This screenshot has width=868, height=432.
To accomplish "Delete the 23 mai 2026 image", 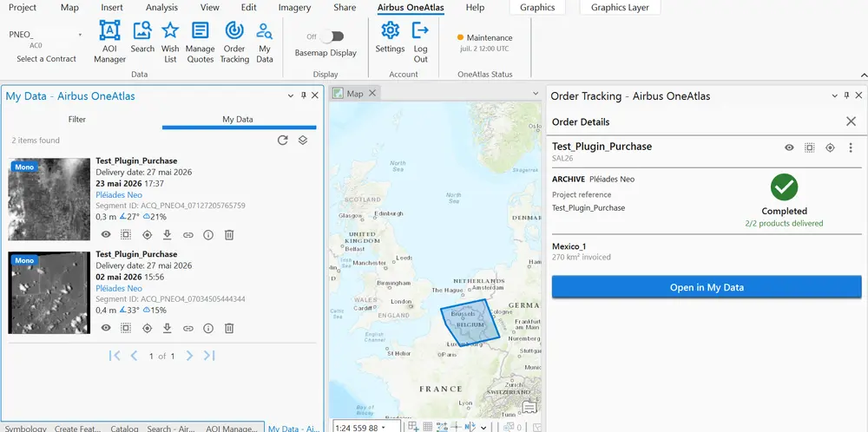I will (x=228, y=234).
